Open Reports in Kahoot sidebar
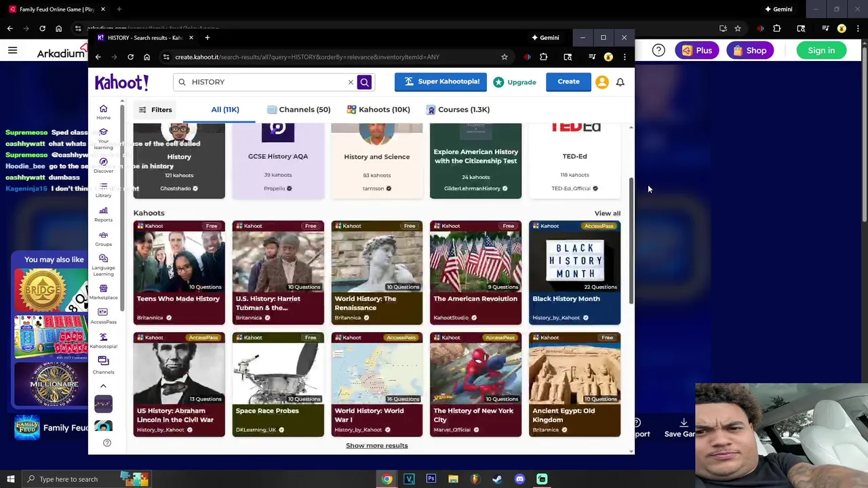Viewport: 868px width, 488px height. [103, 214]
